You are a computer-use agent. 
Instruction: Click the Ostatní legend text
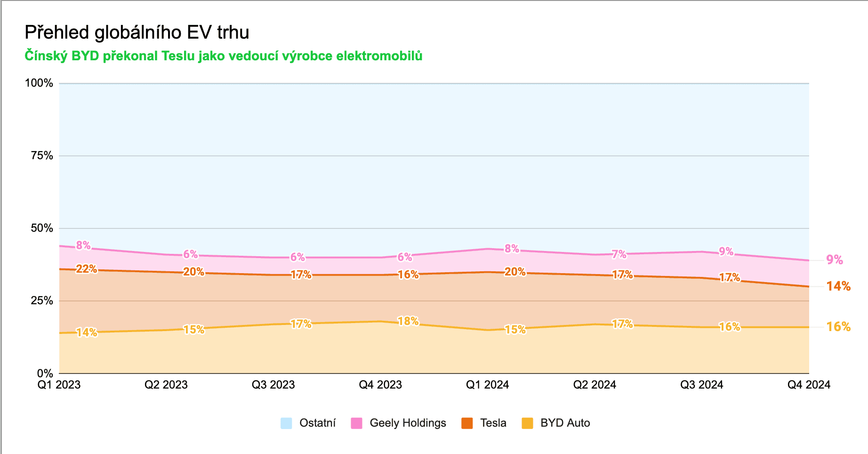click(317, 423)
